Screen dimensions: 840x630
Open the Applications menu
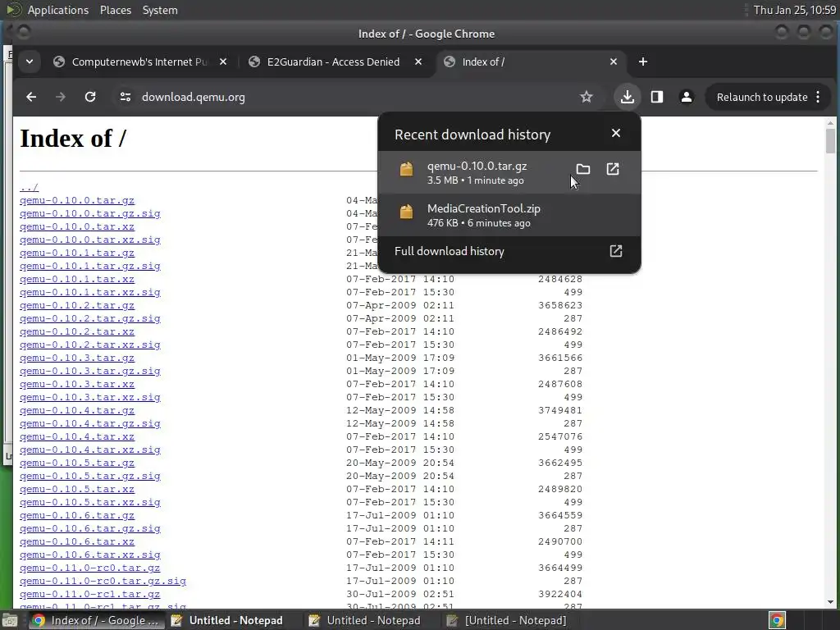[58, 10]
